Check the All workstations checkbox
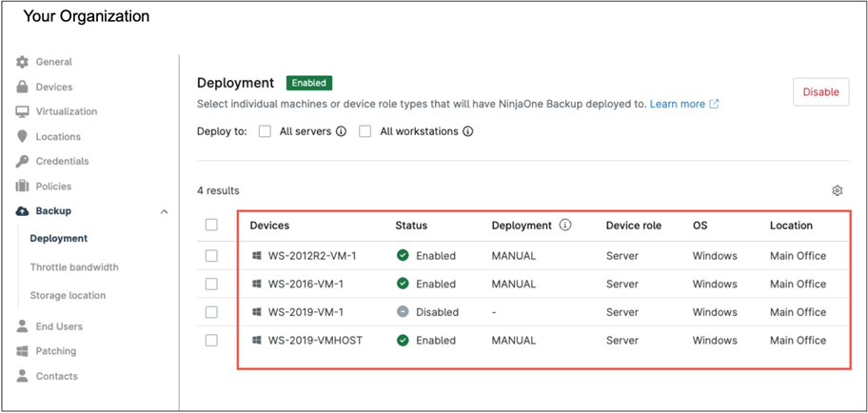 coord(365,131)
